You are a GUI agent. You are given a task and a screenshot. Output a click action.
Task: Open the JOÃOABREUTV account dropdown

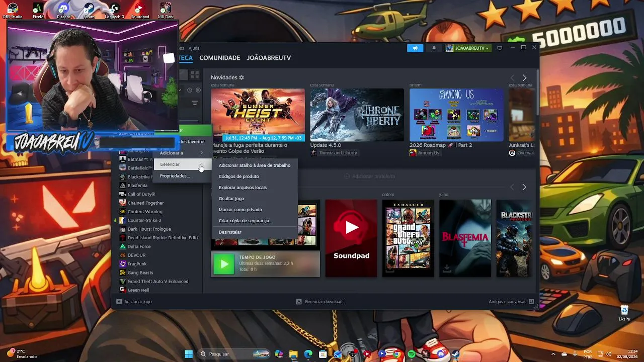coord(467,48)
